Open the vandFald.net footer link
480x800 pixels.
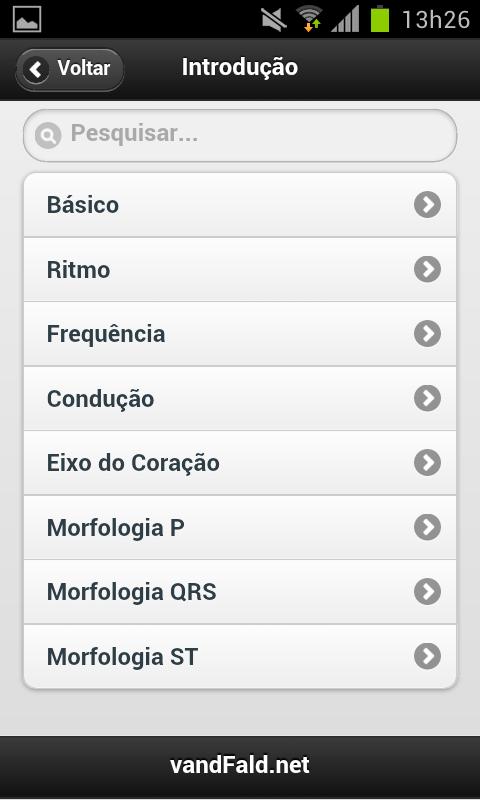pyautogui.click(x=240, y=765)
